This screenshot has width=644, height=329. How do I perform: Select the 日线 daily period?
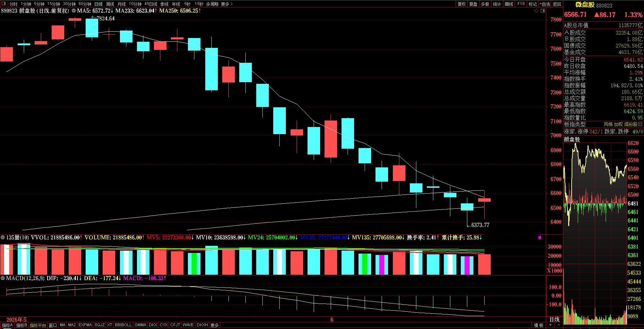(99, 4)
